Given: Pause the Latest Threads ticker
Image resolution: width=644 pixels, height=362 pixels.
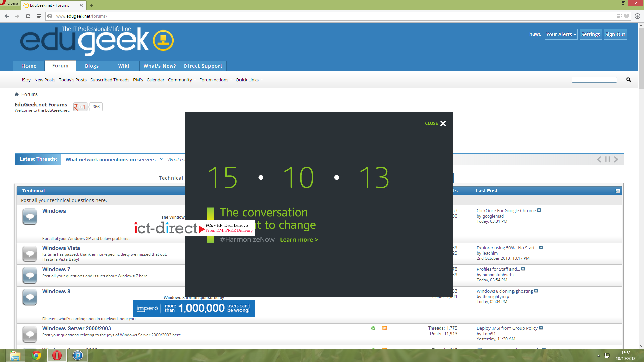Looking at the screenshot, I should (x=607, y=159).
